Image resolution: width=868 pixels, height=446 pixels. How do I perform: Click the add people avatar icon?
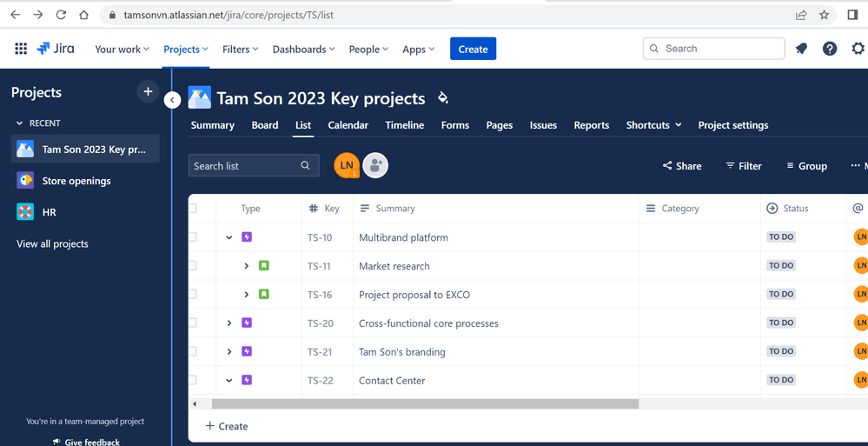click(375, 166)
